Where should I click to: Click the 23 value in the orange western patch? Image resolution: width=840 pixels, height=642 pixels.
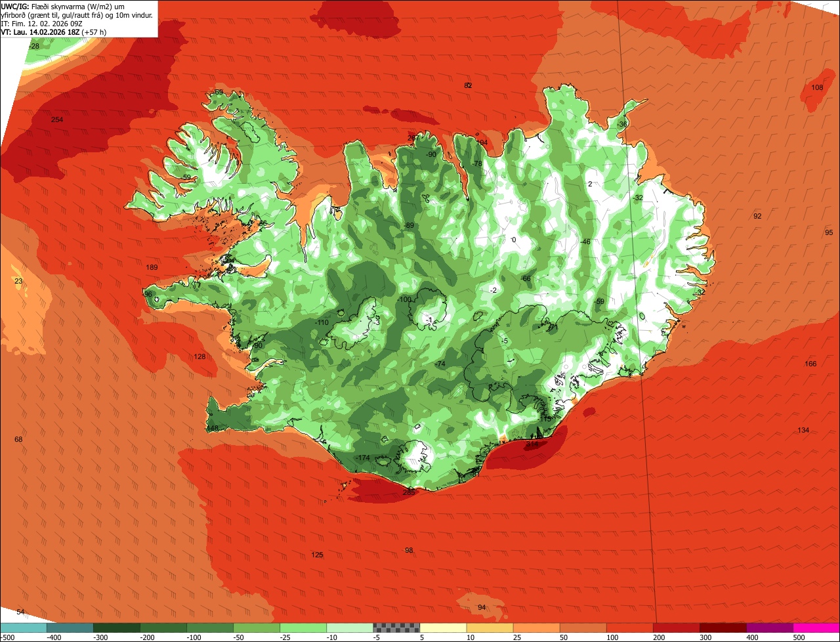[18, 281]
